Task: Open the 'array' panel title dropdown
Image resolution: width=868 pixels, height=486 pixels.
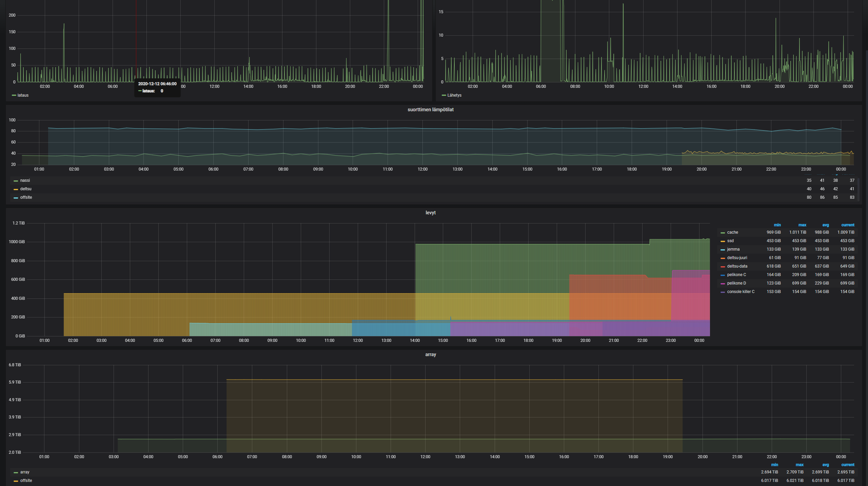Action: 430,354
